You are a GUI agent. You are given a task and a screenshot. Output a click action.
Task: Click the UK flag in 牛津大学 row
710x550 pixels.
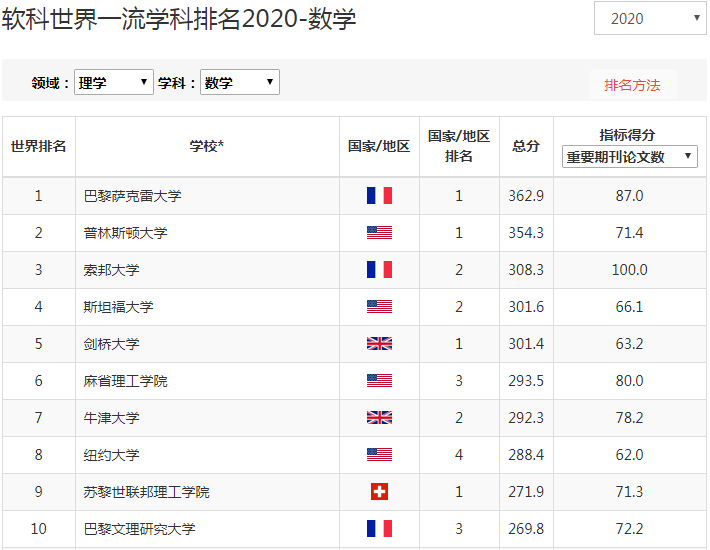379,417
